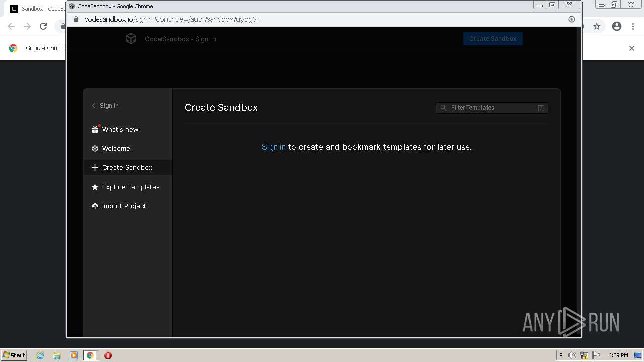Go back to Sign in
The width and height of the screenshot is (644, 362).
tap(105, 106)
